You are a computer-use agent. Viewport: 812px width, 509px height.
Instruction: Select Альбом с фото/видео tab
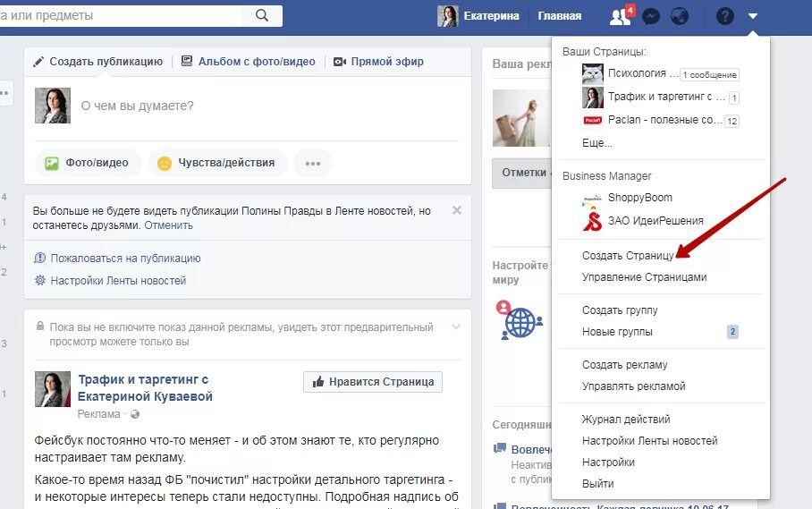(x=249, y=62)
